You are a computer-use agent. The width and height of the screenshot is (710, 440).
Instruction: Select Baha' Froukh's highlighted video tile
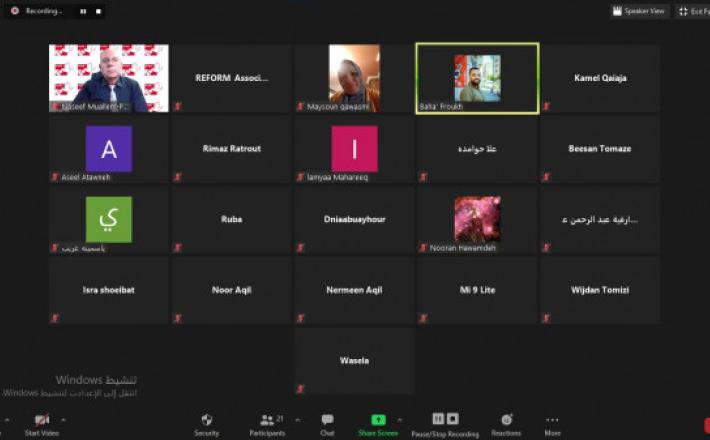click(x=477, y=78)
